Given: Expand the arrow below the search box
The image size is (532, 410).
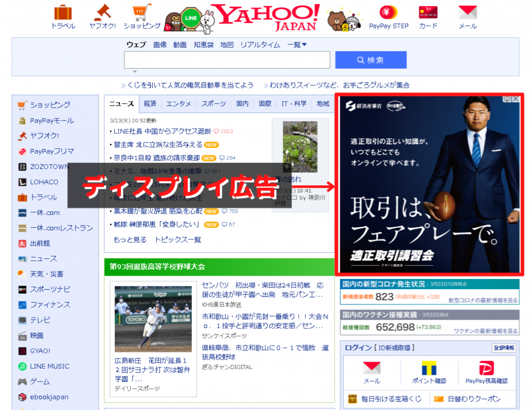Looking at the screenshot, I should tap(135, 72).
